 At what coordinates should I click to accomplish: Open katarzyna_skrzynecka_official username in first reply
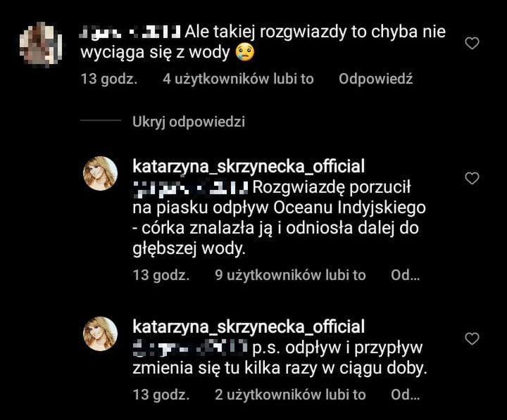[249, 167]
